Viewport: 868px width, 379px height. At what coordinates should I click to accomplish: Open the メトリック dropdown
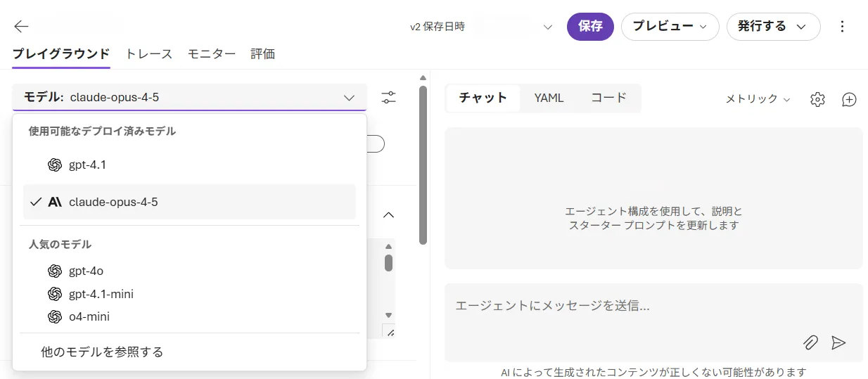point(758,99)
